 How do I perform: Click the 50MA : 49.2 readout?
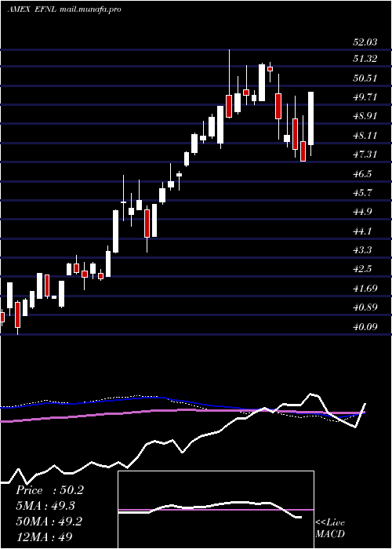(49, 522)
